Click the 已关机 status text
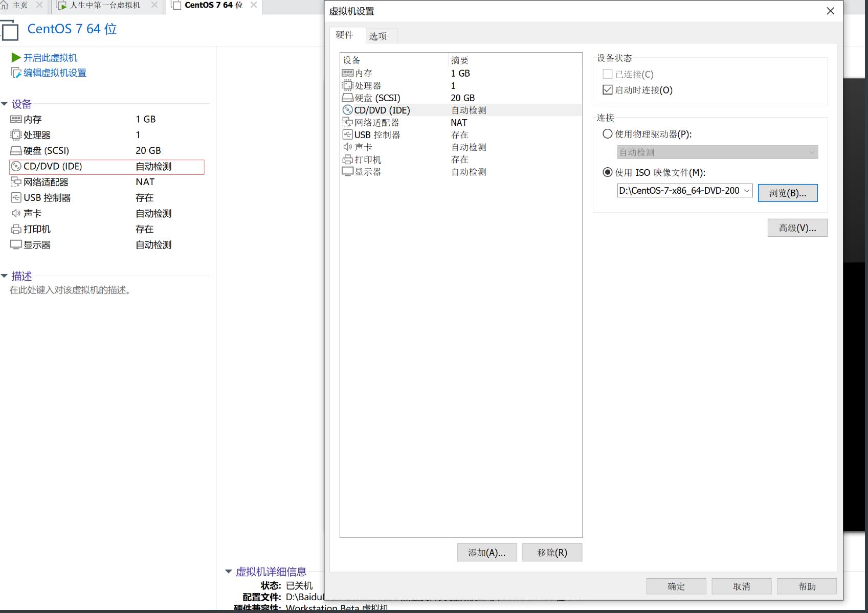The width and height of the screenshot is (868, 613). (299, 585)
